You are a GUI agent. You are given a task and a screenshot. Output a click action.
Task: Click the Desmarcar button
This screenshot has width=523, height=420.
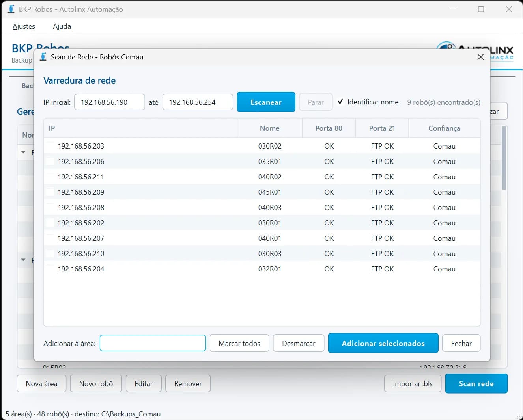coord(299,343)
